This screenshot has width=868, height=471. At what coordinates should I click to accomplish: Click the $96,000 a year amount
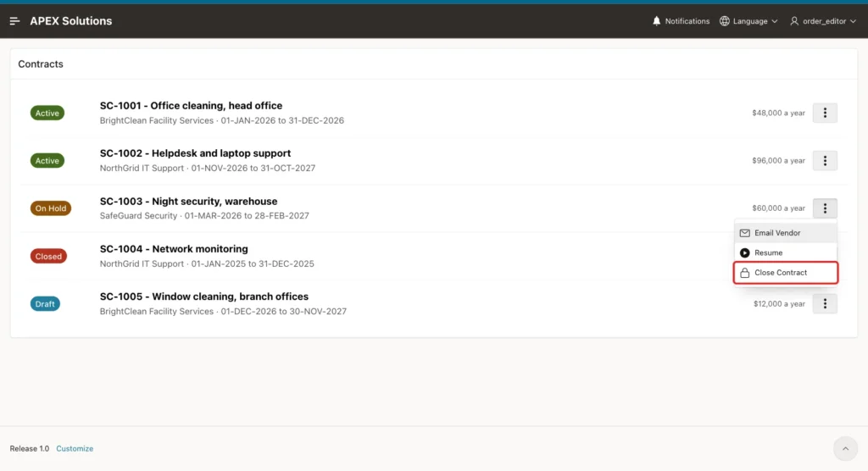(778, 160)
